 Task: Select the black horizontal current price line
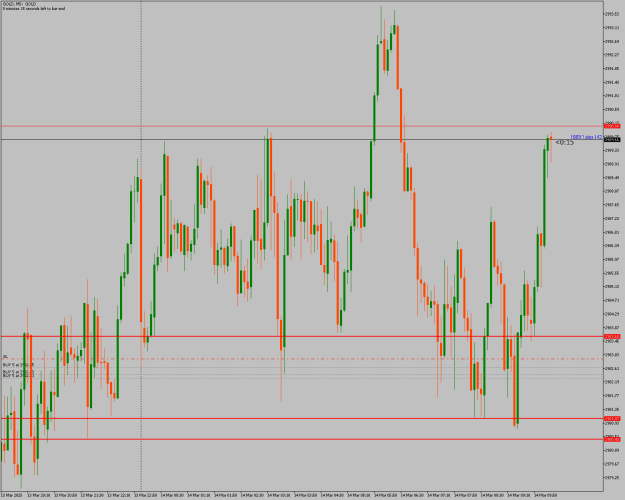coord(302,139)
